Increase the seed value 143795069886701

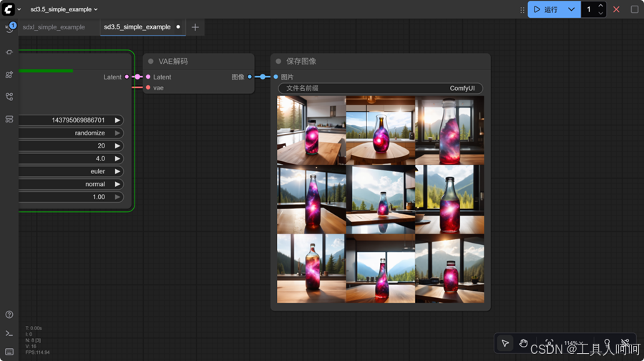tap(117, 120)
